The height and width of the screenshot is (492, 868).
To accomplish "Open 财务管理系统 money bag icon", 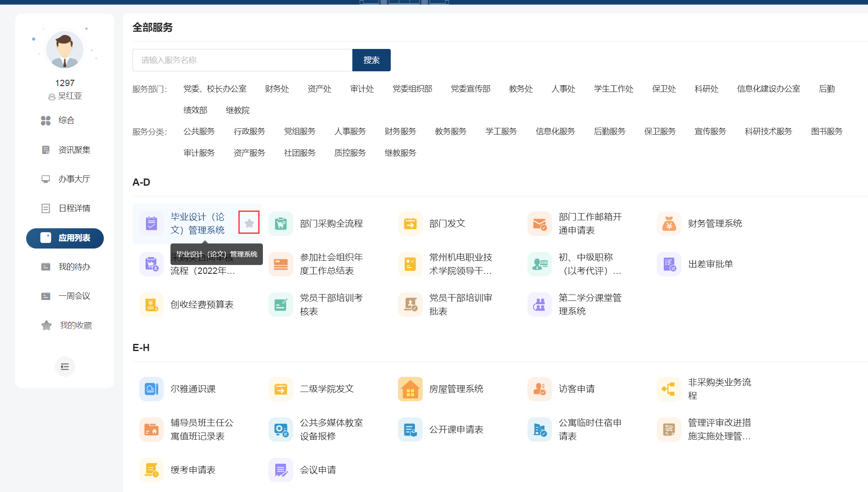I will click(669, 223).
